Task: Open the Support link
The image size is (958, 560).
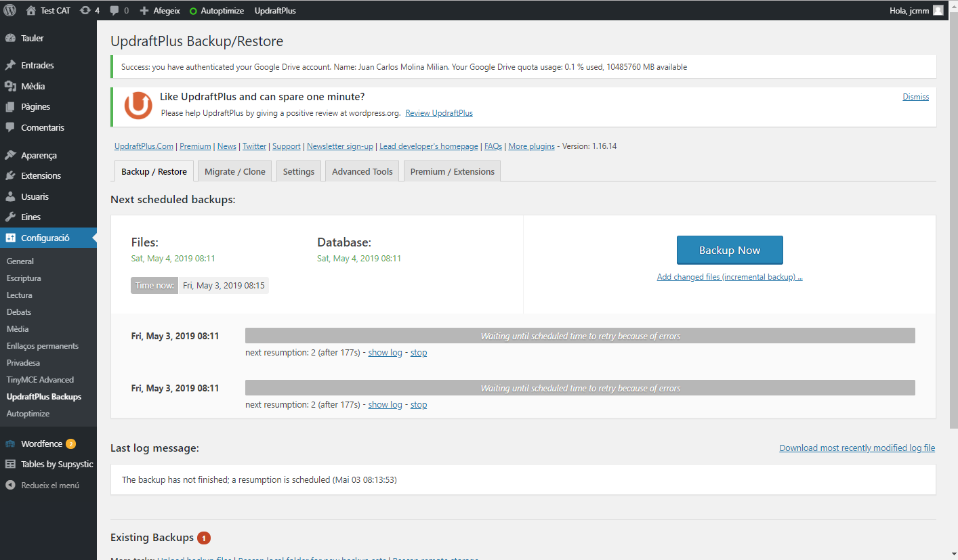Action: 287,146
